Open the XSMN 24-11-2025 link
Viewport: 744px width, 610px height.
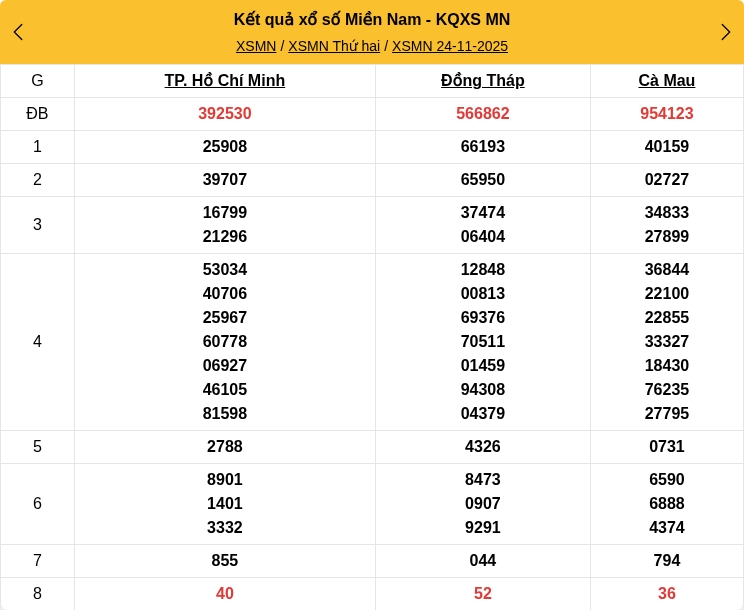click(x=450, y=46)
